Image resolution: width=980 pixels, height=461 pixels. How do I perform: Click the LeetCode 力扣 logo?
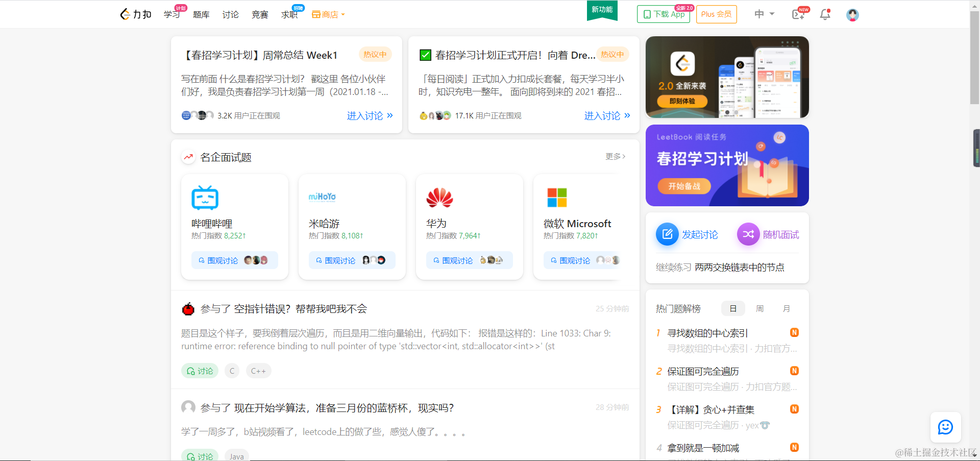135,14
